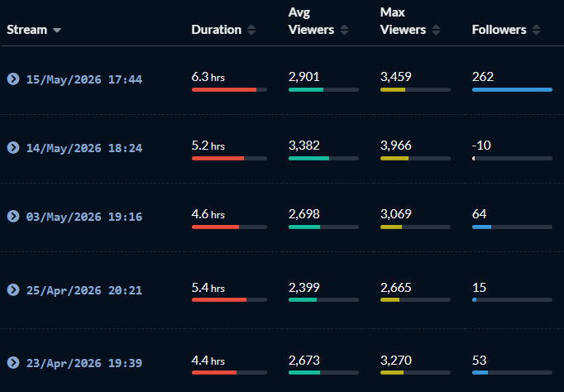Click the Duration column sort arrows icon
The height and width of the screenshot is (392, 564).
(251, 30)
